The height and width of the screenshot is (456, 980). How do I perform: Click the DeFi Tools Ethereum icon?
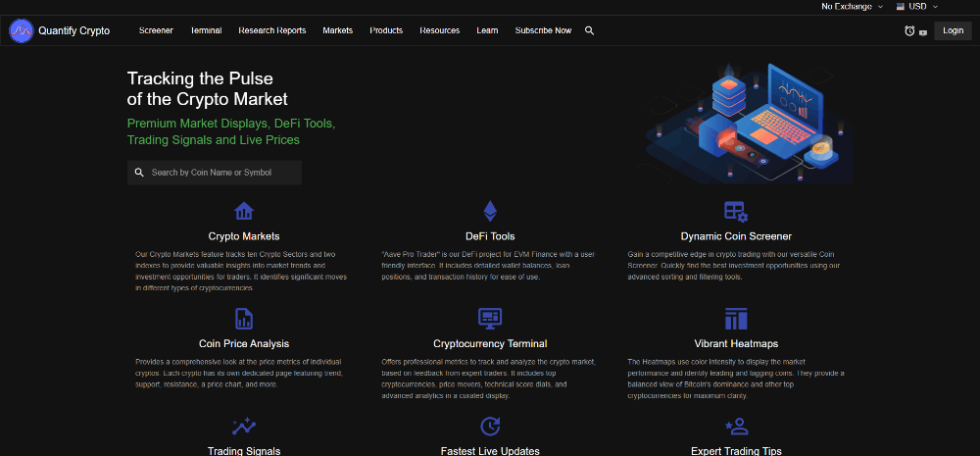coord(489,211)
